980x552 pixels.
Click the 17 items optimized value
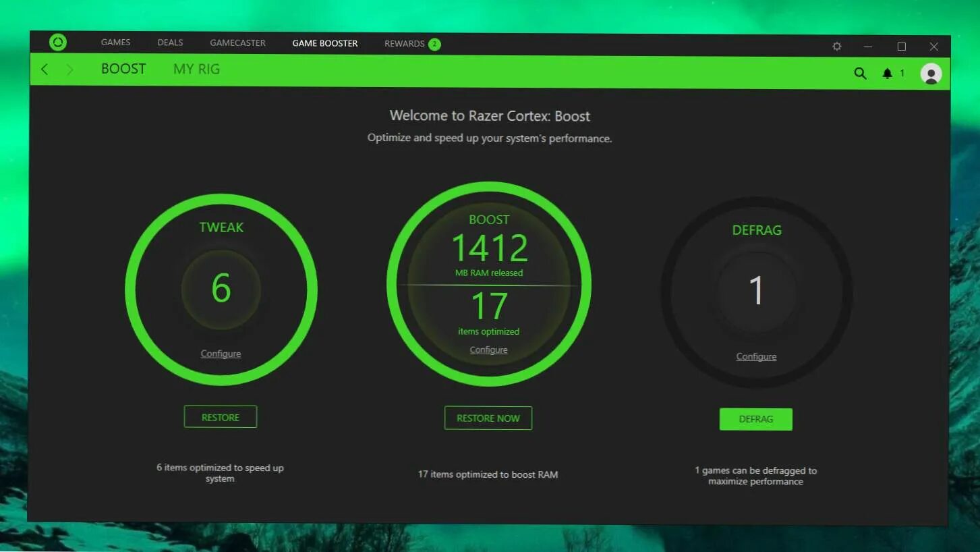pyautogui.click(x=489, y=306)
